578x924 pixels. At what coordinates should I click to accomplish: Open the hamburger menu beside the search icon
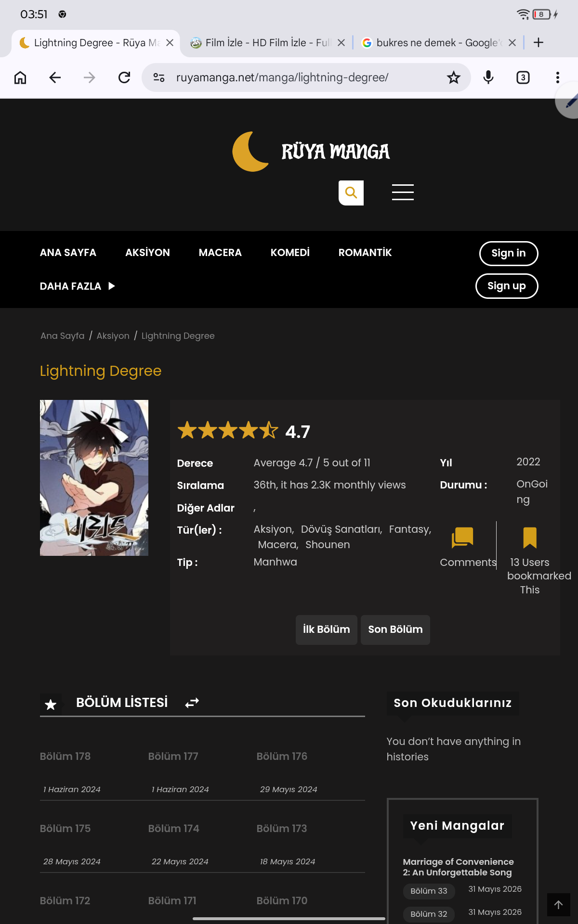[403, 192]
